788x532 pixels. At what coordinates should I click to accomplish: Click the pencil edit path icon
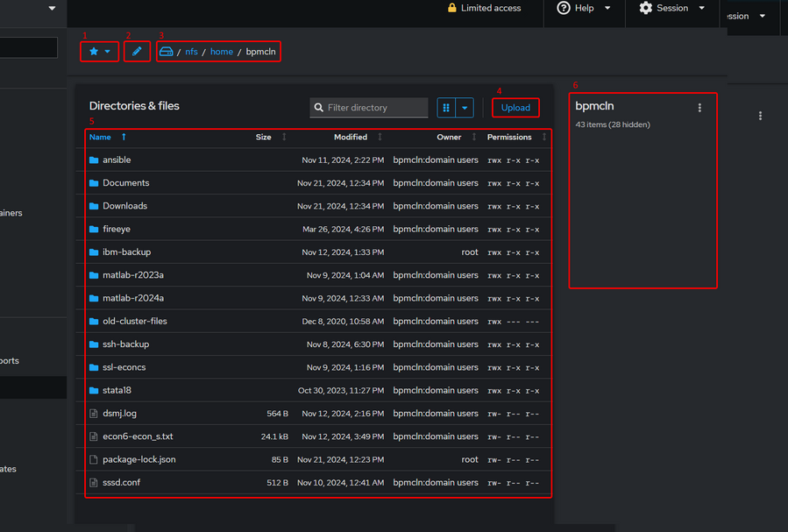point(137,51)
